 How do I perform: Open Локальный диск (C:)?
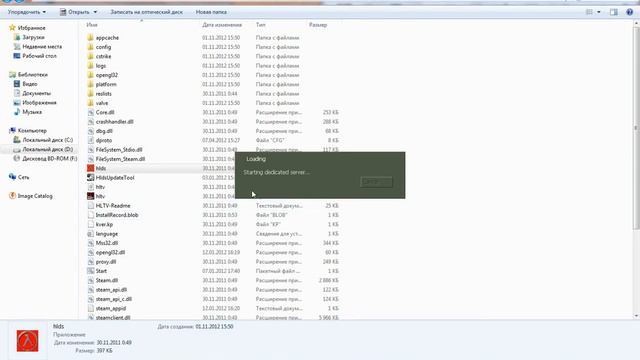pos(47,140)
